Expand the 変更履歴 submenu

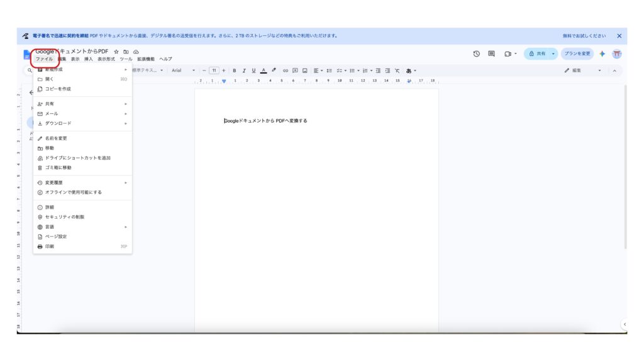82,183
